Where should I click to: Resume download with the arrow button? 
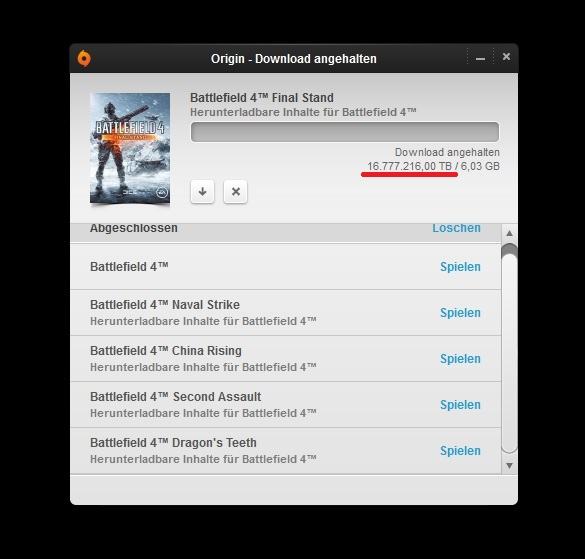(202, 192)
